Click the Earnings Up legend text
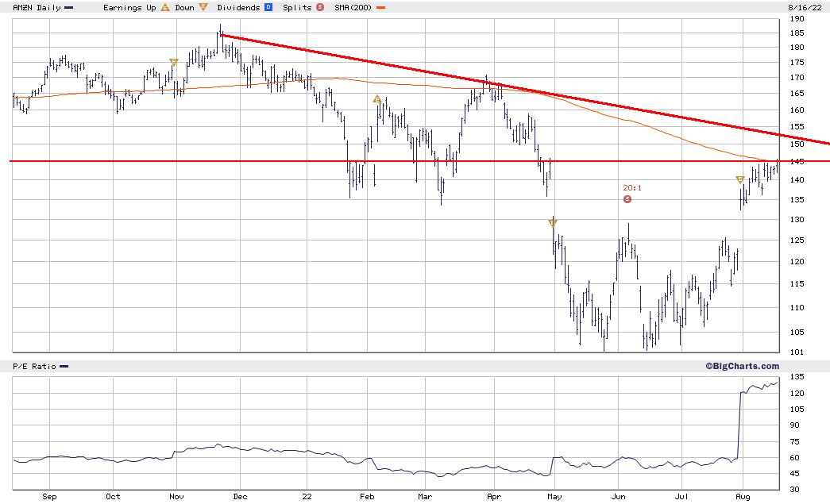Screen dimensions: 830x504 point(129,8)
